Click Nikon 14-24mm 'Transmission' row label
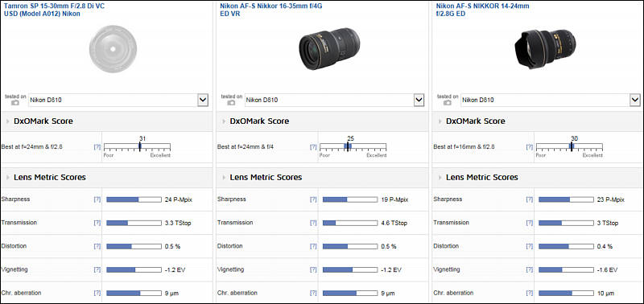This screenshot has width=644, height=304. click(x=451, y=223)
